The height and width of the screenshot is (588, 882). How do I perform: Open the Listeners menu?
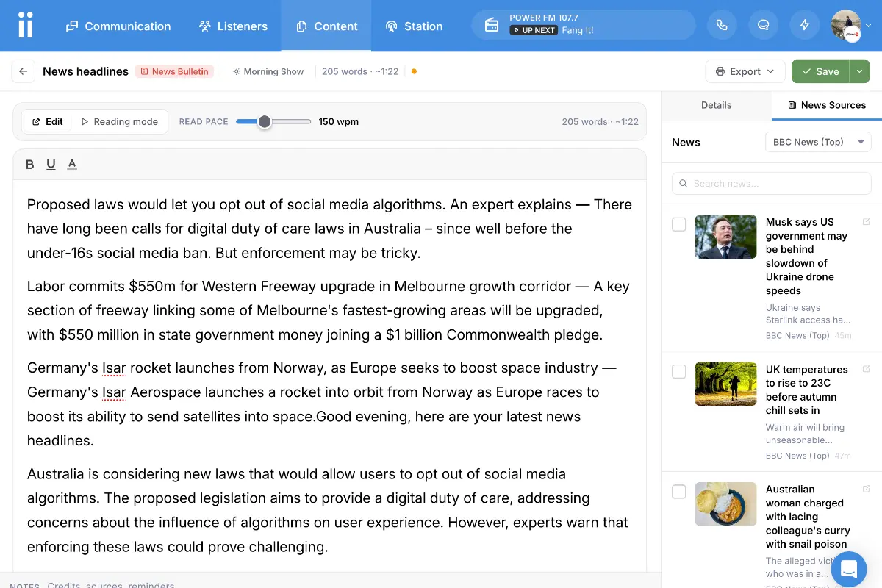233,26
